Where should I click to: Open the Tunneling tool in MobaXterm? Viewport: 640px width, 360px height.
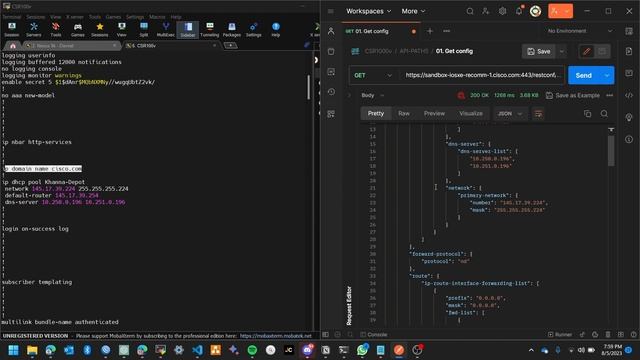209,30
